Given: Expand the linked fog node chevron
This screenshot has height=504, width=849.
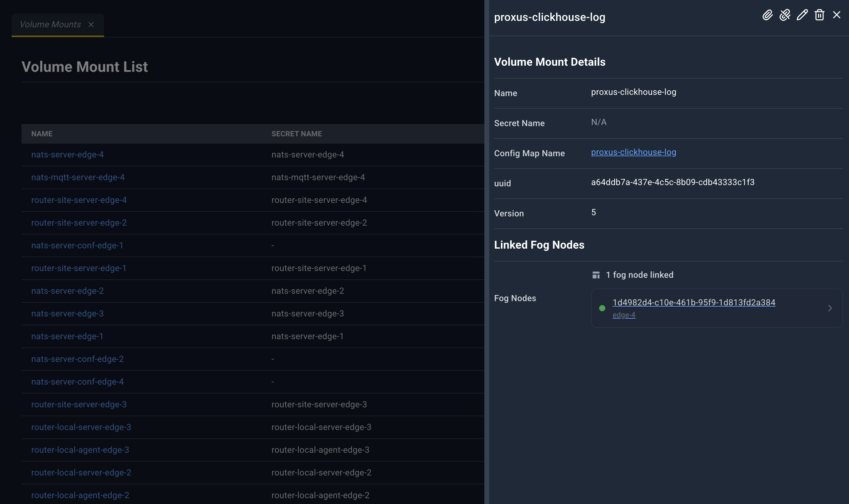Looking at the screenshot, I should tap(830, 308).
